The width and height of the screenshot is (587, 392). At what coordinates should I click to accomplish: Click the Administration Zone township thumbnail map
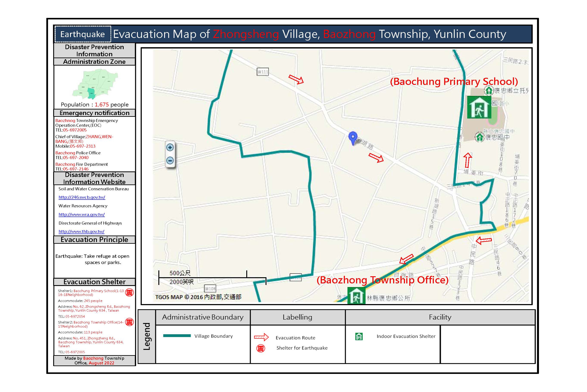pos(95,84)
